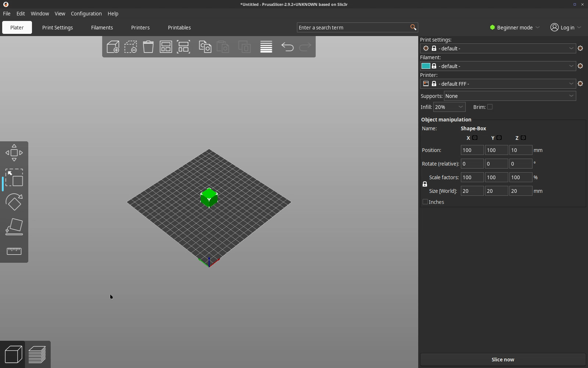Select the Measure ruler tool
The height and width of the screenshot is (368, 588).
[x=14, y=251]
